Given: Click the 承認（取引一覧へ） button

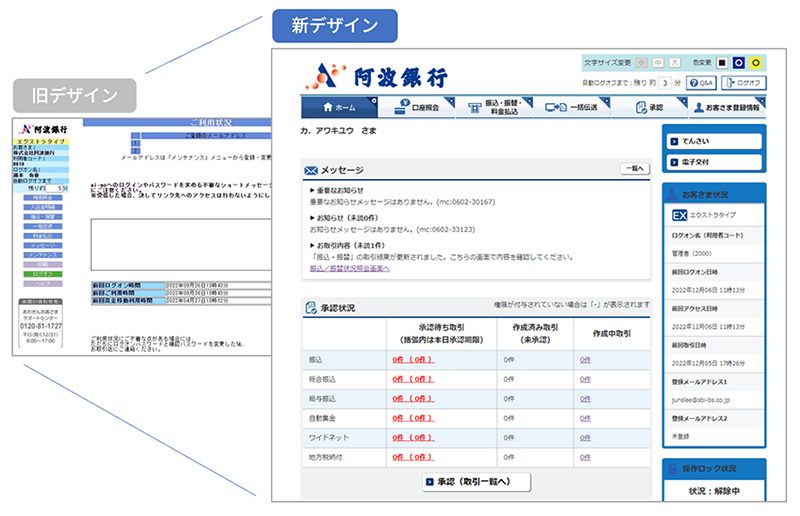Looking at the screenshot, I should click(x=477, y=481).
